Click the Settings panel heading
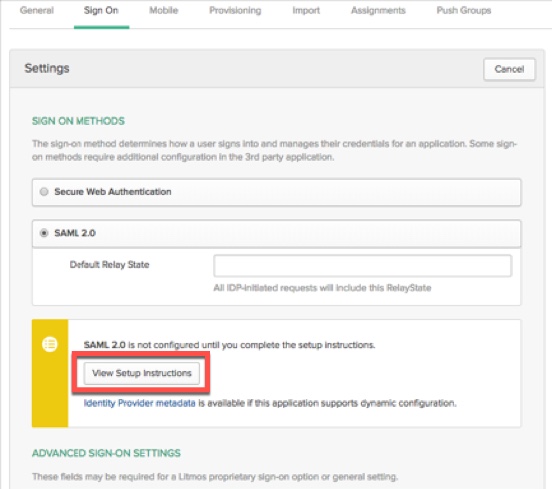The height and width of the screenshot is (489, 552). click(47, 68)
